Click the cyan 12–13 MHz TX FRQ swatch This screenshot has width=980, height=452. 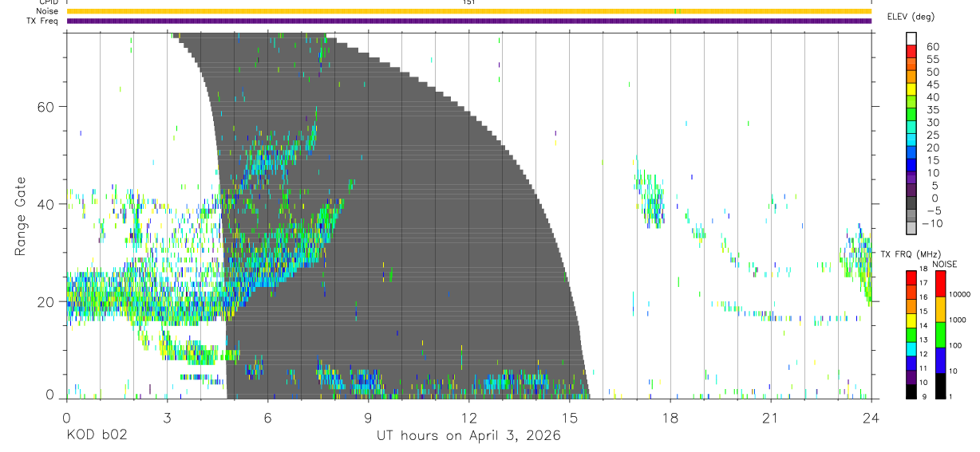(x=911, y=349)
